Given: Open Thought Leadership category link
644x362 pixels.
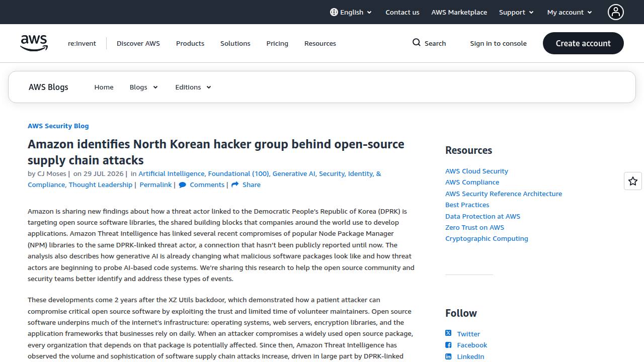Looking at the screenshot, I should (100, 185).
